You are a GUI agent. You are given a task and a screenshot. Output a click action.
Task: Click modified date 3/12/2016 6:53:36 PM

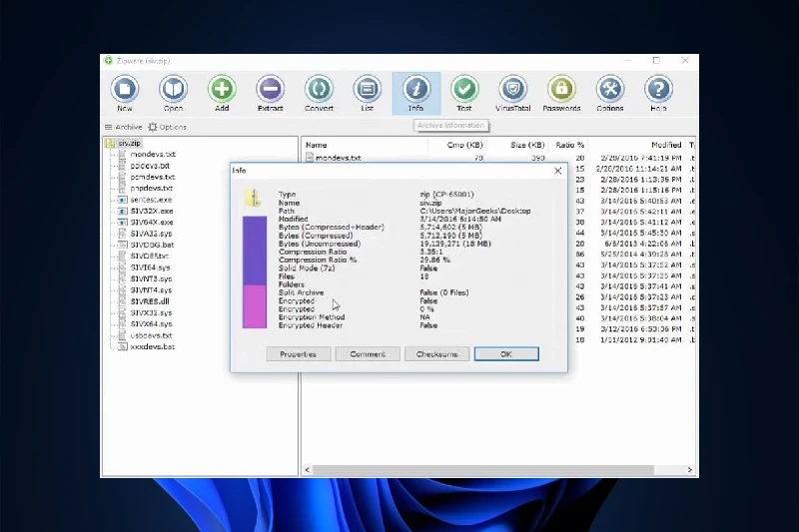coord(640,328)
